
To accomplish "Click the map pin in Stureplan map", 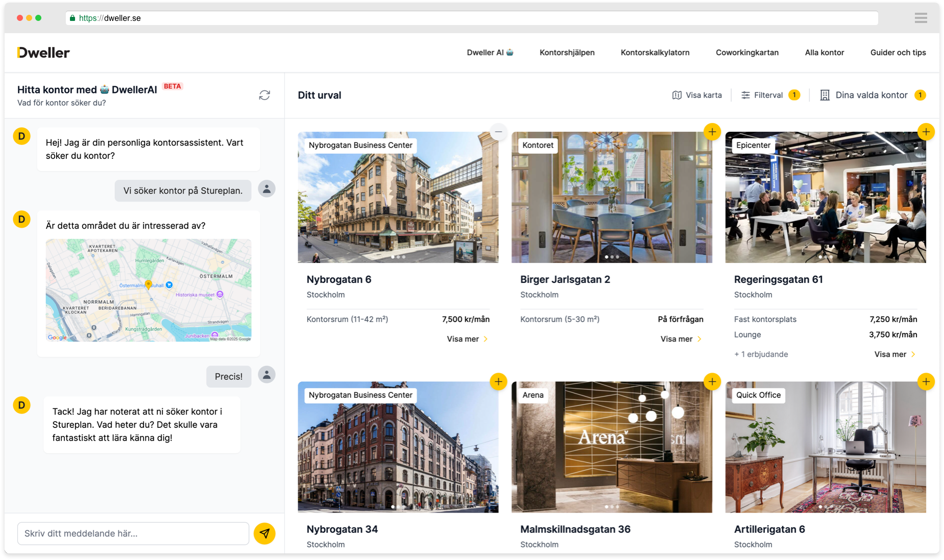I will click(x=148, y=284).
